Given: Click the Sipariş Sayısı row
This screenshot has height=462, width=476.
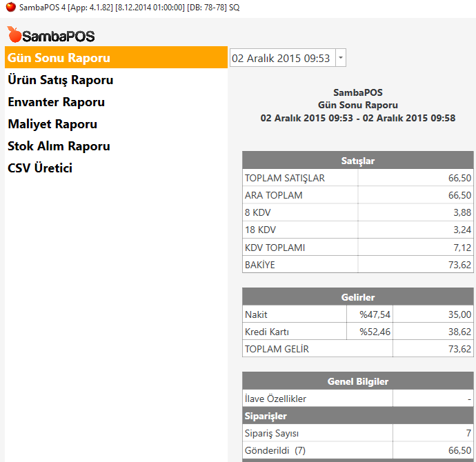Looking at the screenshot, I should 317,433.
